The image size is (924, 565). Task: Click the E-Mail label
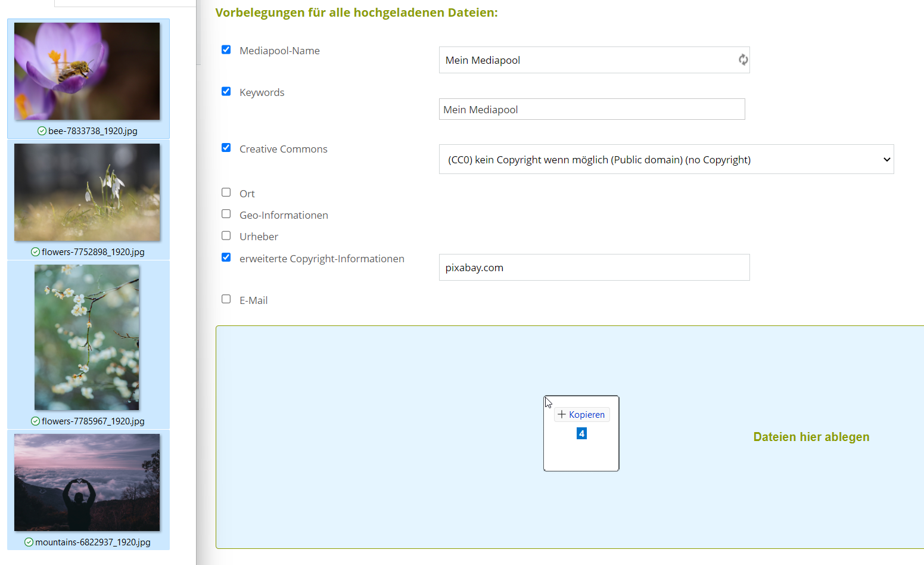254,300
